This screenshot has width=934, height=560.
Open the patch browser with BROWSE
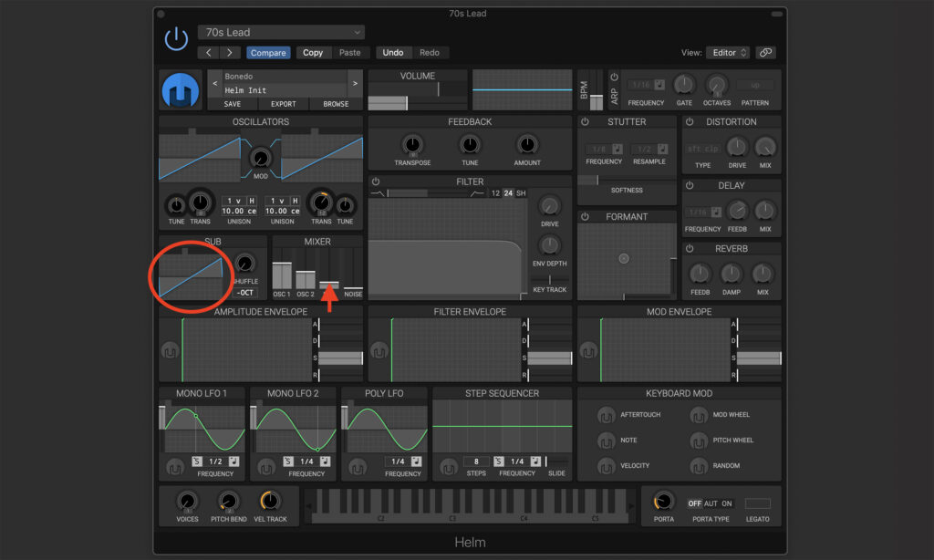[336, 104]
